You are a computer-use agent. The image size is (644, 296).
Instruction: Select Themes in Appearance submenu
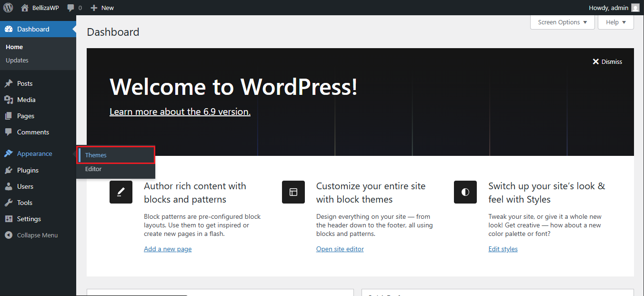(x=96, y=155)
